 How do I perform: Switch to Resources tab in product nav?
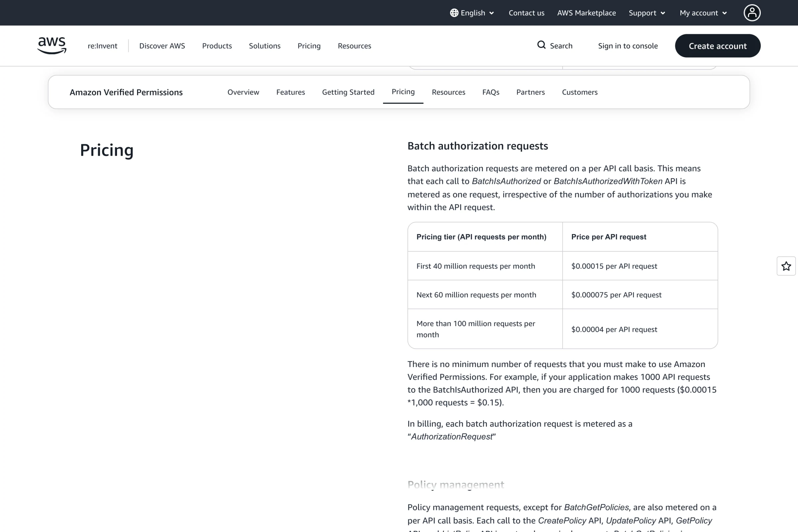click(x=449, y=92)
